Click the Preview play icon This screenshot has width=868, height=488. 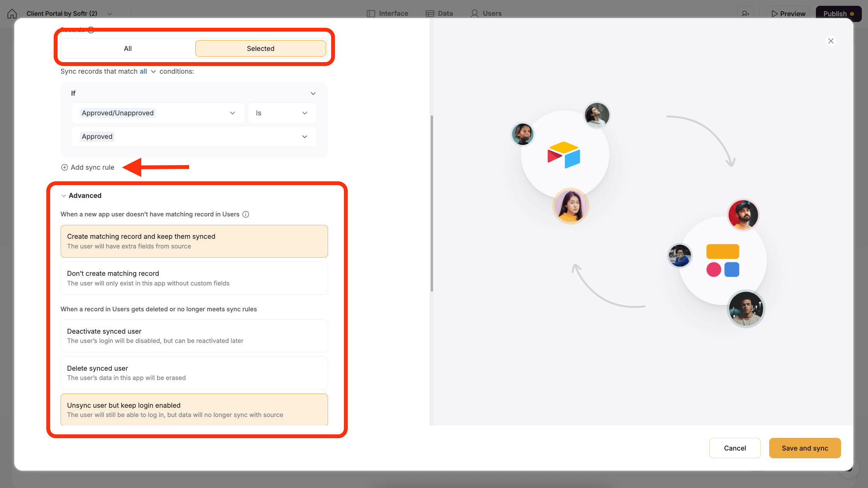774,14
